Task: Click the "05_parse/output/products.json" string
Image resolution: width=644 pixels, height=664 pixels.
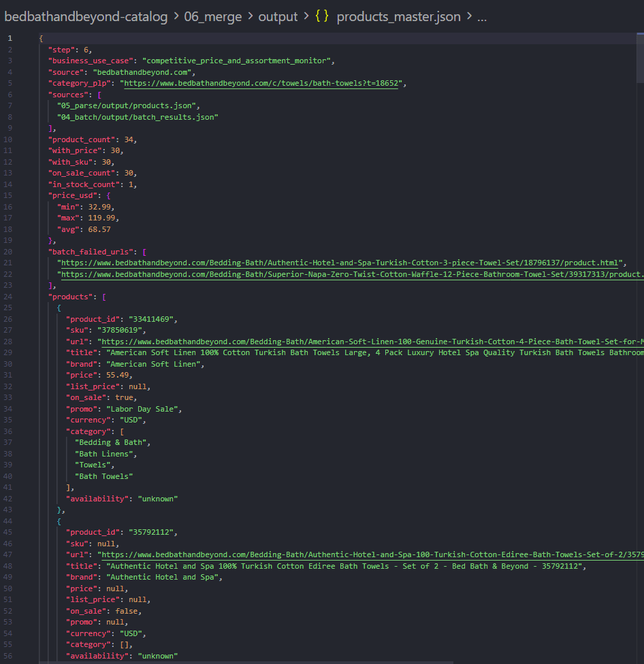Action: click(126, 105)
